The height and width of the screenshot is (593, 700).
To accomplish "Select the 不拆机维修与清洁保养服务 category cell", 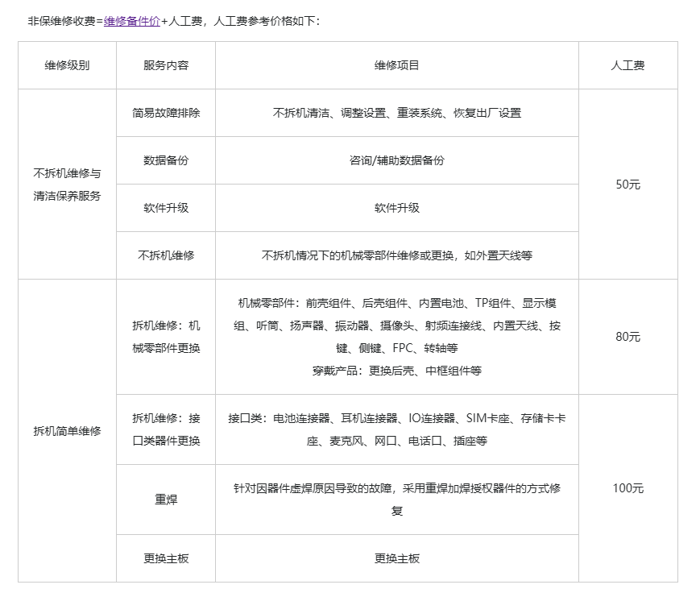I will 64,185.
